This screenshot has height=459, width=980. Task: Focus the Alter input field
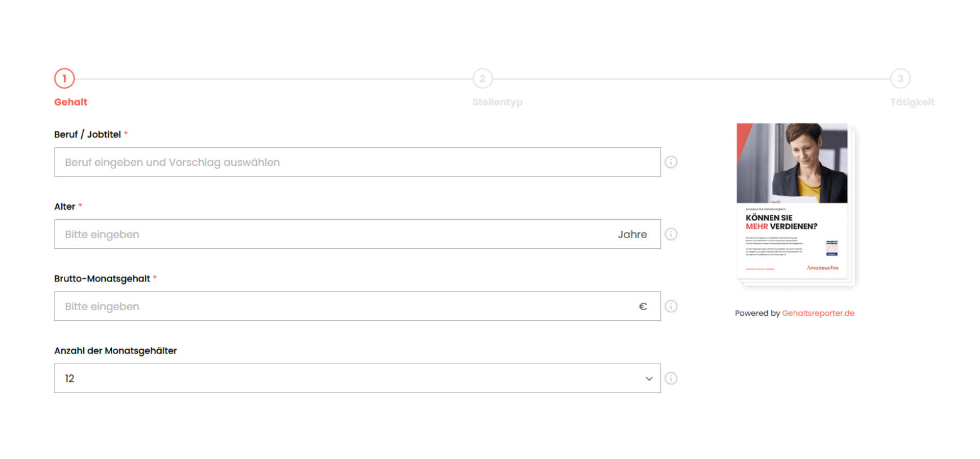pos(332,234)
